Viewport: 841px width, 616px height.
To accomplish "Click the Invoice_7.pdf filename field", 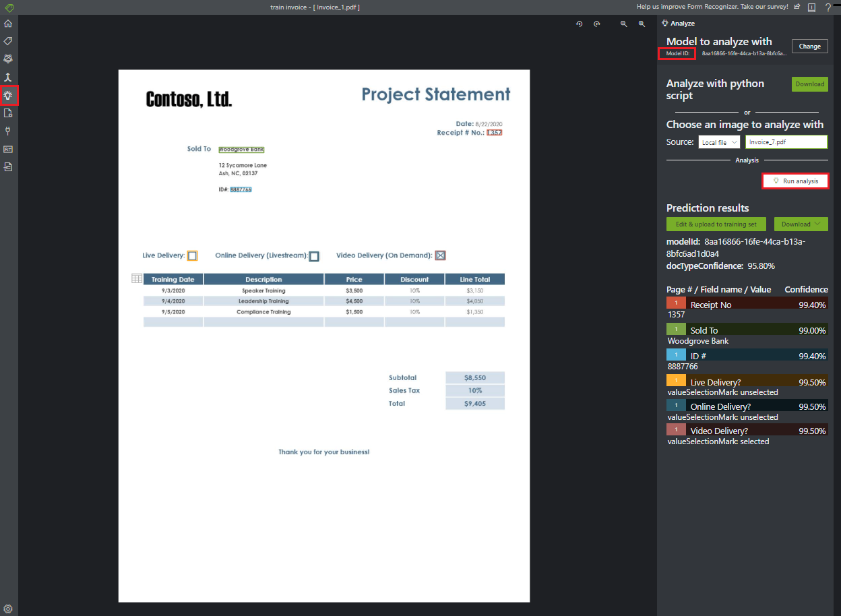I will point(786,142).
